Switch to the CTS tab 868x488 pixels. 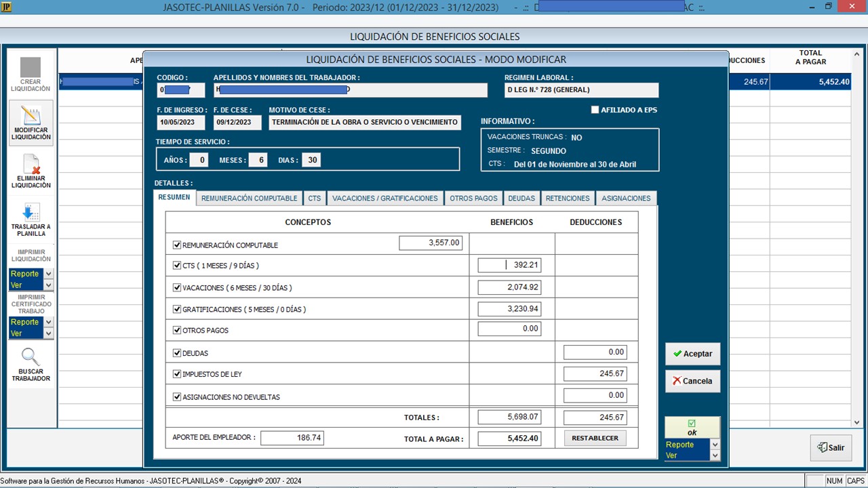click(x=315, y=199)
